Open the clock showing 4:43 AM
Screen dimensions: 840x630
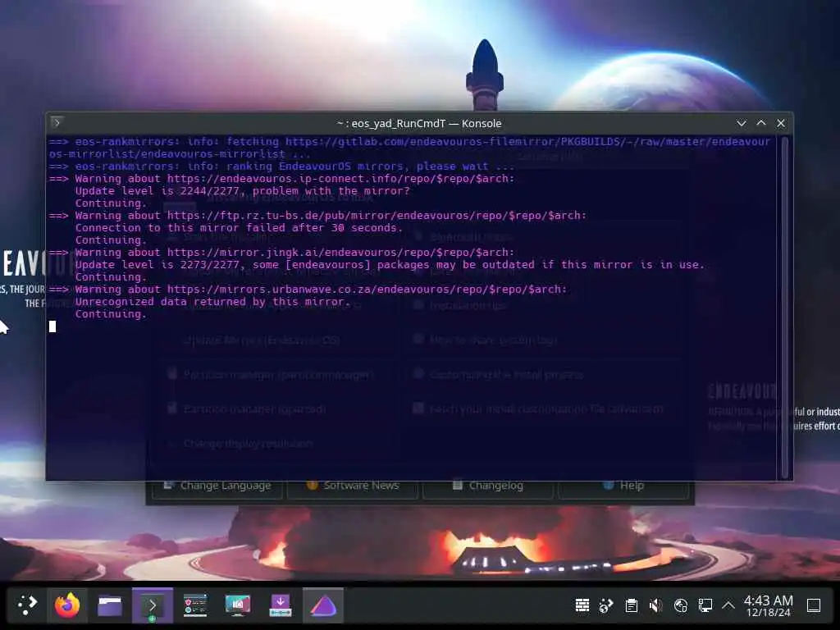[x=768, y=605]
